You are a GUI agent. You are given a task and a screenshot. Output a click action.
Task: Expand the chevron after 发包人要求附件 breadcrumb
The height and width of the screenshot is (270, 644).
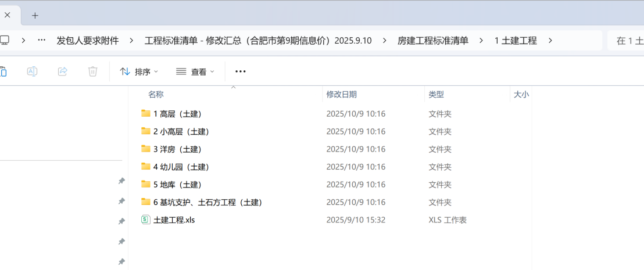(x=131, y=41)
